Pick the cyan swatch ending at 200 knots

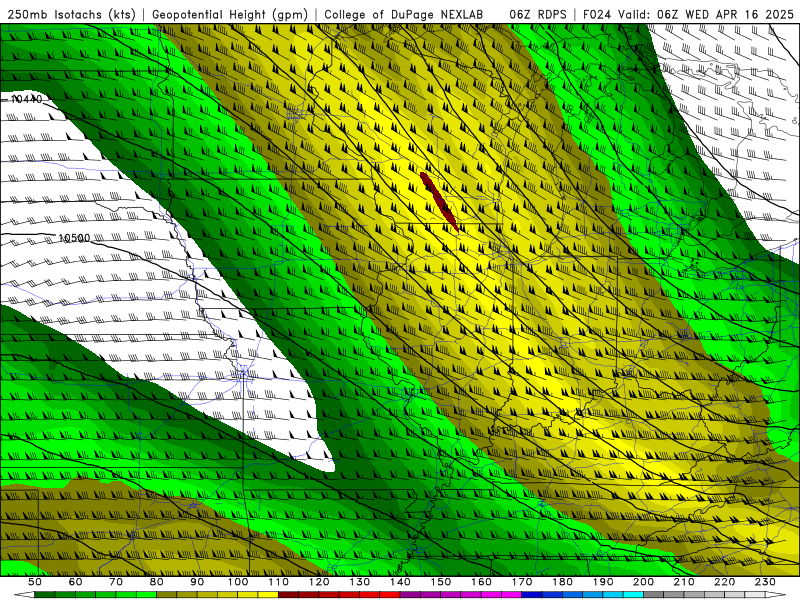point(633,594)
